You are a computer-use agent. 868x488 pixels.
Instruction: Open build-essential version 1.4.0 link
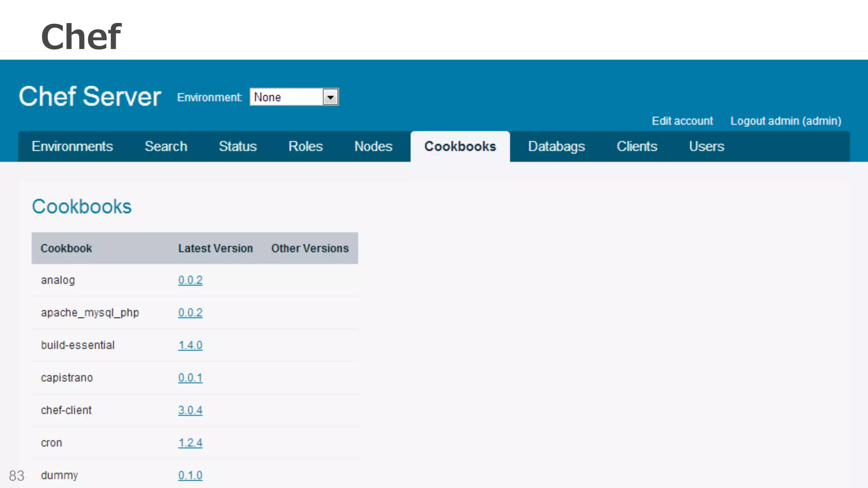(190, 345)
